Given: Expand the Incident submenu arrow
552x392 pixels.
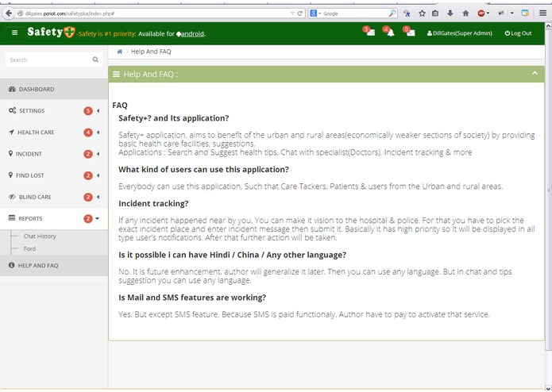Looking at the screenshot, I should click(98, 154).
